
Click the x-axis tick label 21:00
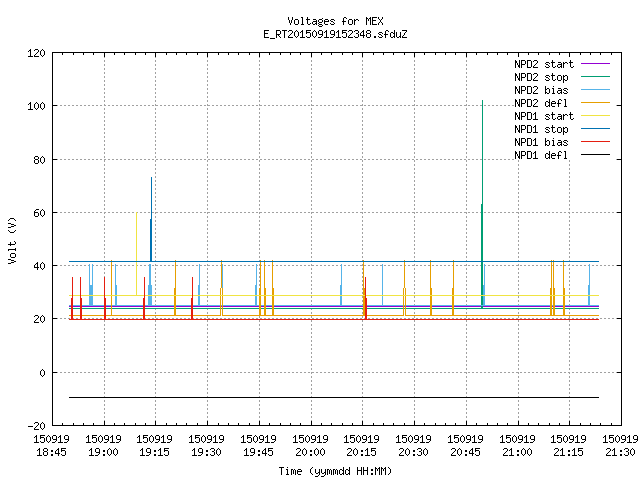point(517,452)
